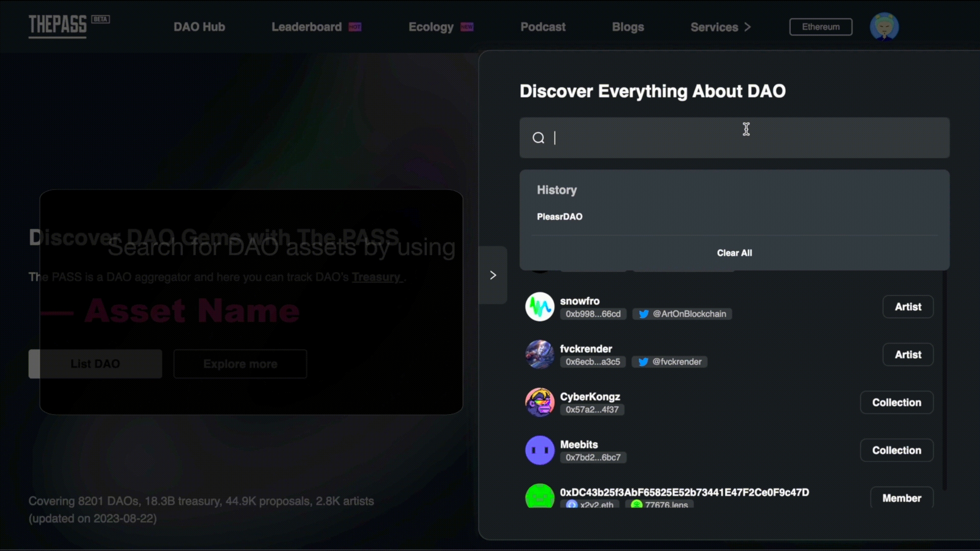Click fvckrender's avatar image
The image size is (980, 551).
click(x=539, y=354)
